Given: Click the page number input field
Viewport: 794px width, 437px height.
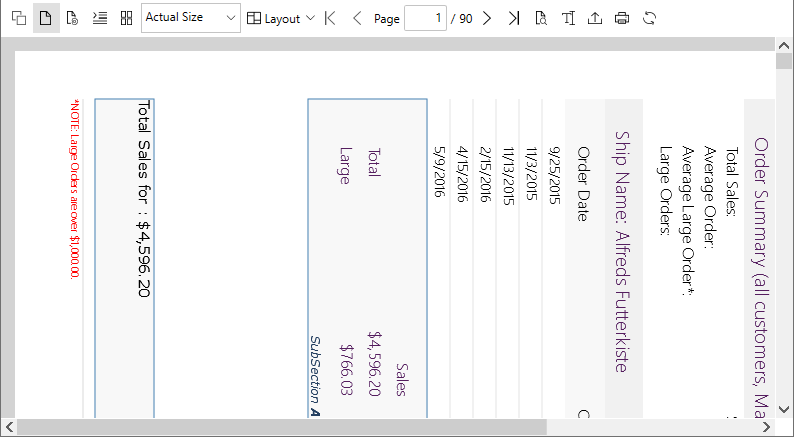Looking at the screenshot, I should [425, 18].
